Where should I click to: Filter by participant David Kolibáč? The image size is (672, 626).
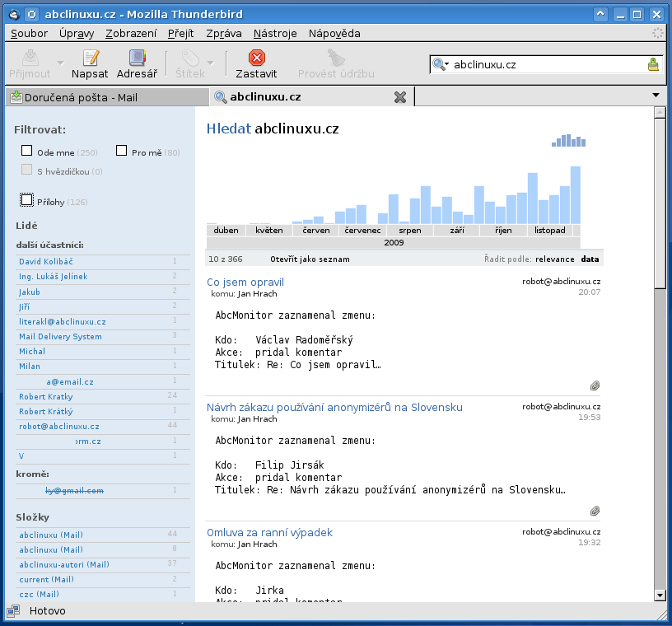(46, 262)
